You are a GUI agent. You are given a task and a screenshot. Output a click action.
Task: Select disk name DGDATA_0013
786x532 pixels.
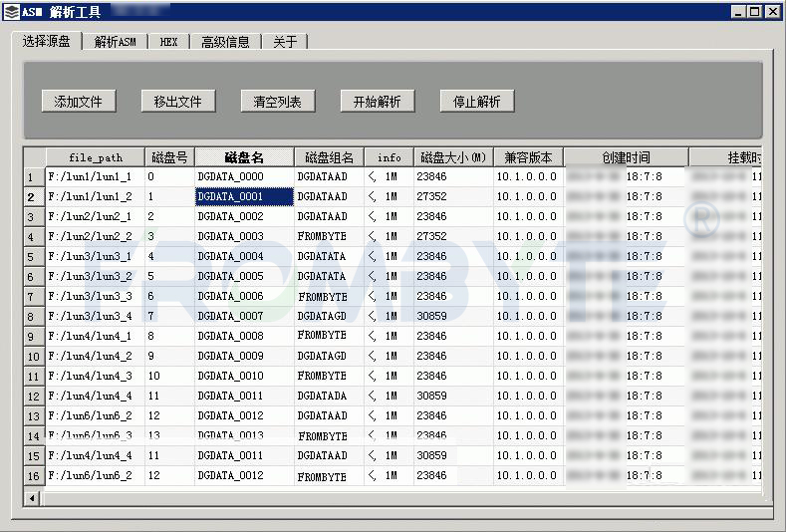[x=244, y=435]
